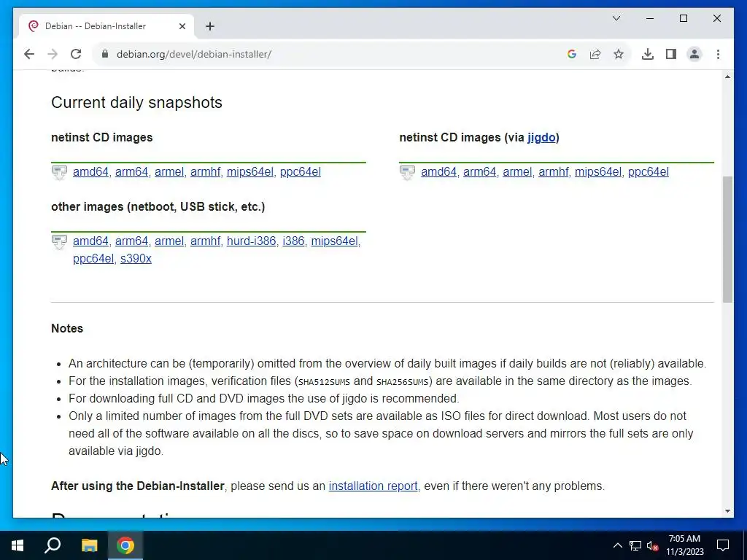Click the 'Current daily snapshots' heading
The image size is (747, 560).
pos(136,102)
